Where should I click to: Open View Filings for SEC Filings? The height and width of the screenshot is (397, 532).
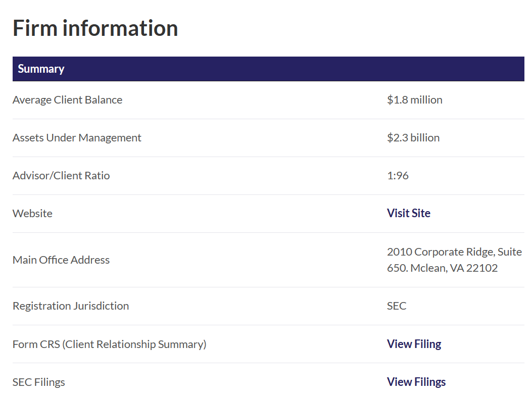coord(416,382)
